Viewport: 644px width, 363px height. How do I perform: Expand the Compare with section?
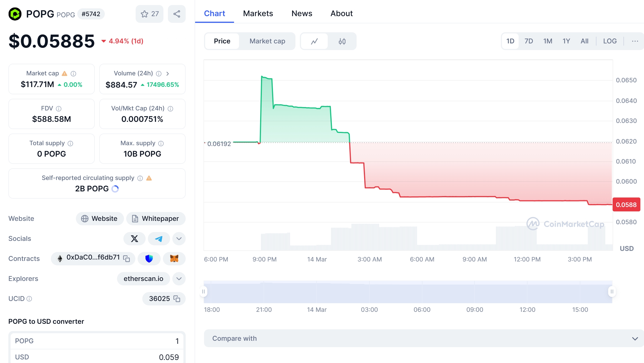pos(633,338)
